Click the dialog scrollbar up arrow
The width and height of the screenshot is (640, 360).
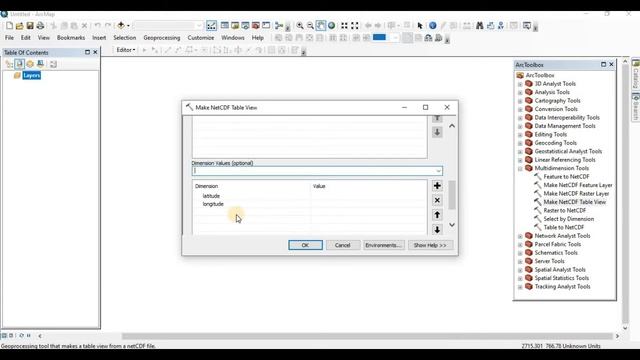[x=452, y=126]
